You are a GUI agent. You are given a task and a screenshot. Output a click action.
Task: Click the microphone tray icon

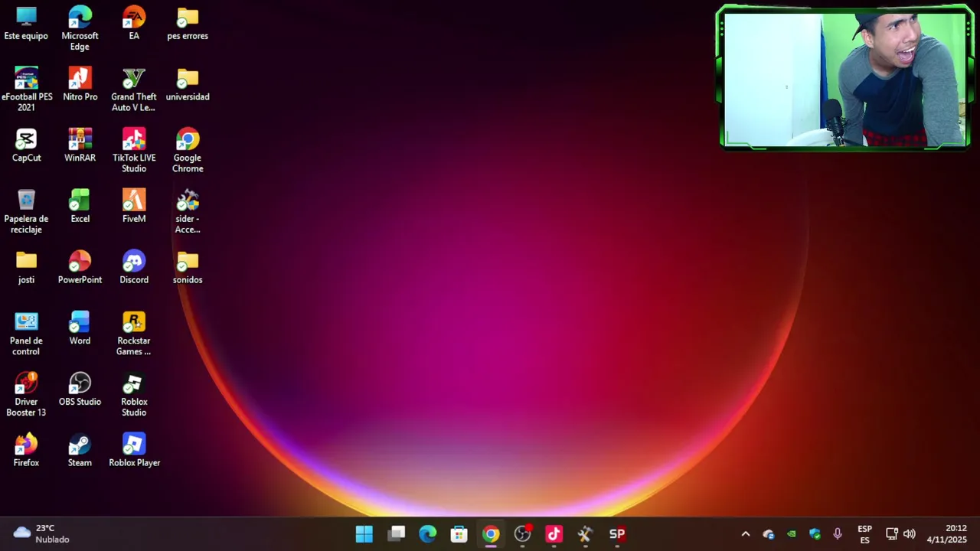838,534
